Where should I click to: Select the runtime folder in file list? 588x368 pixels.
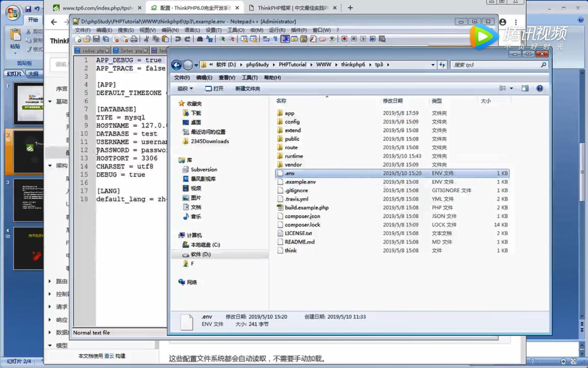click(392, 156)
